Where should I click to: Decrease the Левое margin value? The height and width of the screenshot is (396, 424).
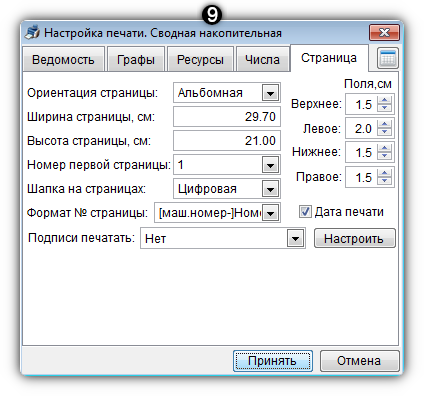[385, 132]
